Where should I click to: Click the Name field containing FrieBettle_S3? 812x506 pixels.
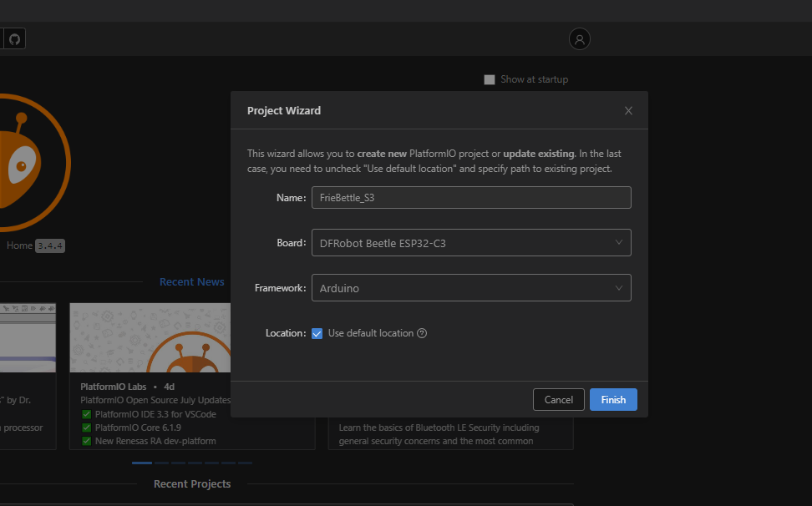tap(471, 198)
